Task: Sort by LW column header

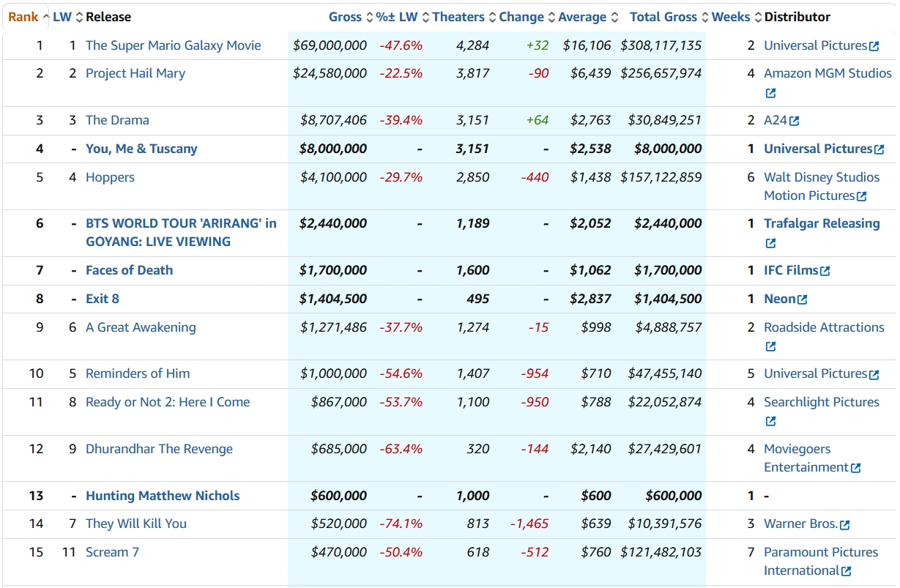Action: (x=62, y=17)
